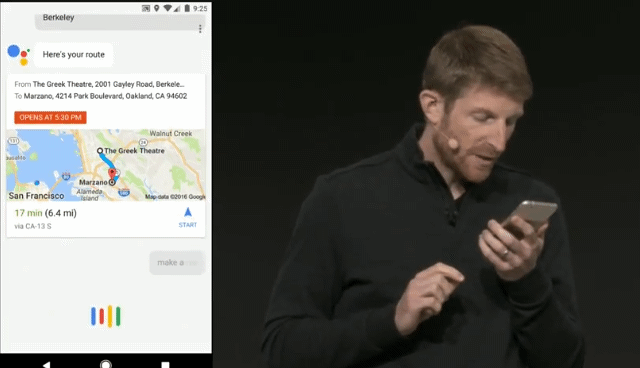640x368 pixels.
Task: Open the three-dot overflow menu
Action: (x=200, y=29)
